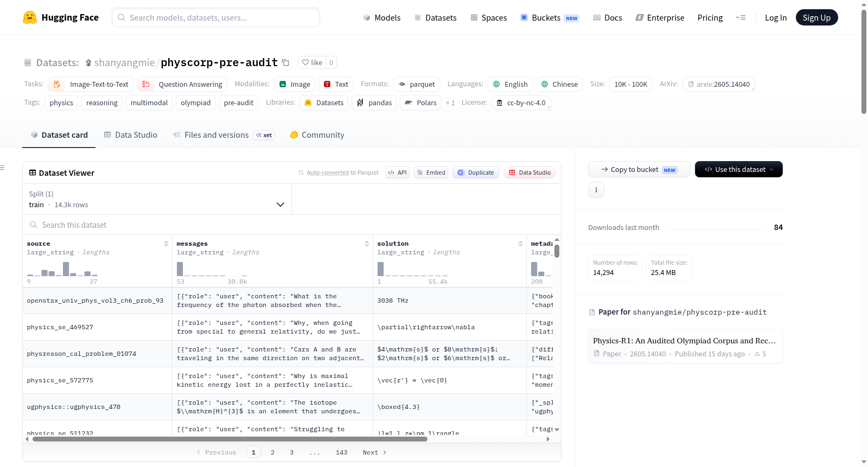
Task: Open the Community tab
Action: (x=317, y=135)
